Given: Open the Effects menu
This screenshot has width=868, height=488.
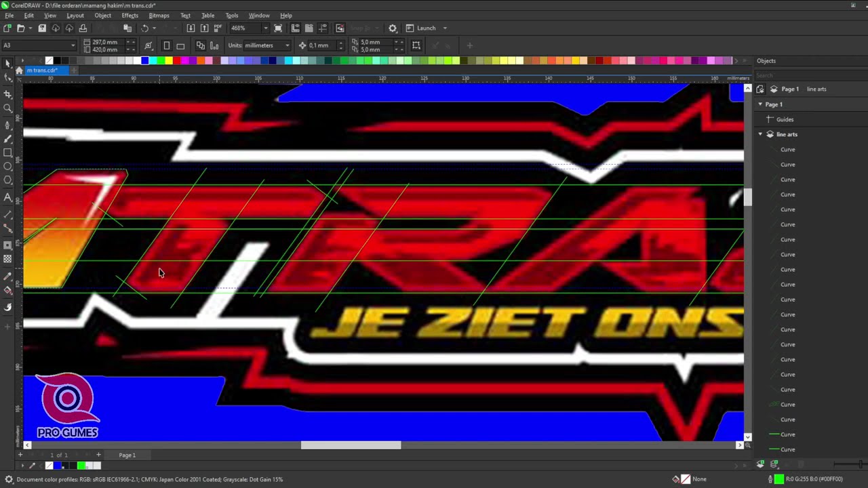Looking at the screenshot, I should pos(130,15).
